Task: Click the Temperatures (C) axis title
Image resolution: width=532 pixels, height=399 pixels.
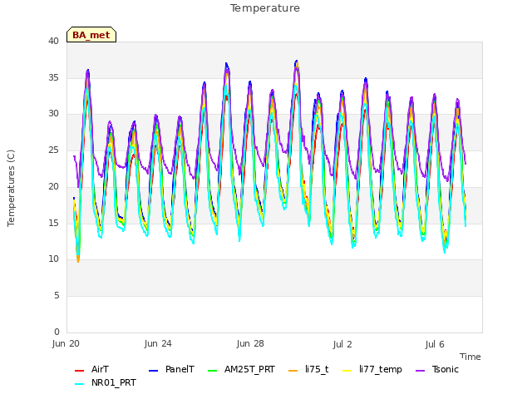Action: [x=11, y=188]
